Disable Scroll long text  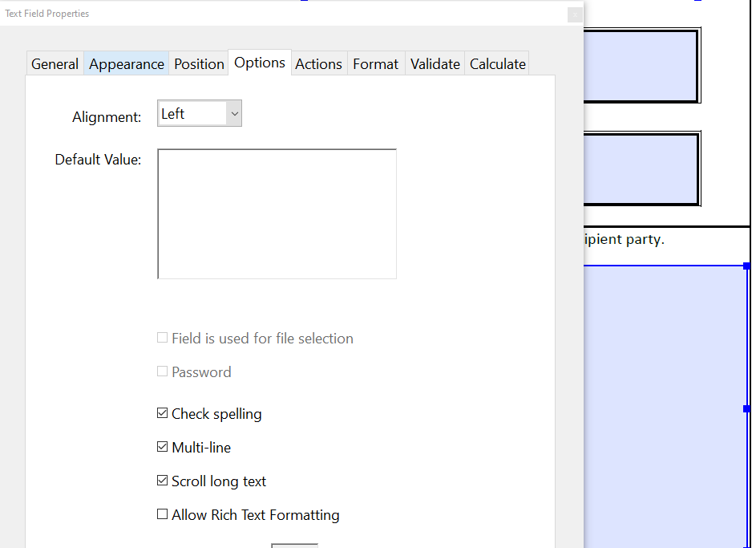coord(162,480)
